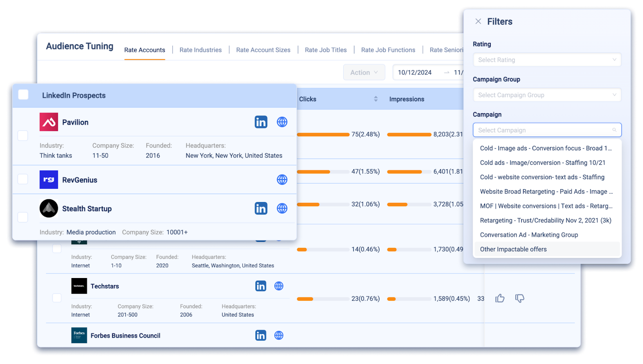Give Techstars a thumbs up rating
Viewport: 643px width, 364px height.
pos(500,299)
